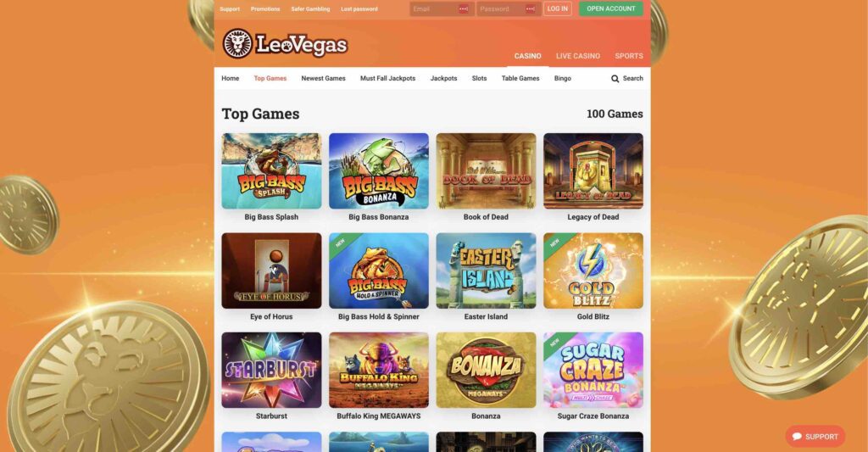The image size is (868, 452).
Task: Click the Open Account button
Action: point(611,8)
